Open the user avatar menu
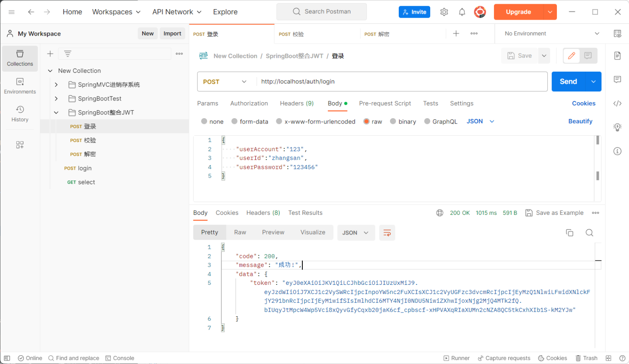The image size is (629, 364). click(480, 12)
